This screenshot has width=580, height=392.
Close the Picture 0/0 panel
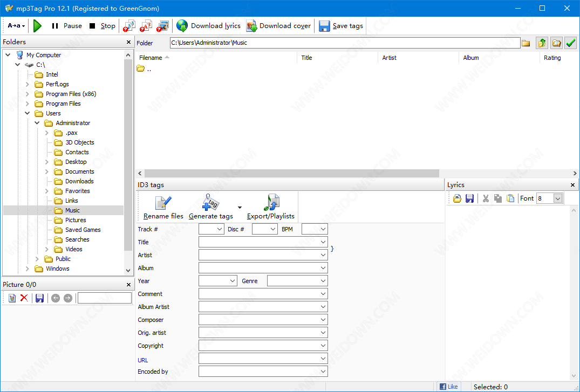[128, 285]
